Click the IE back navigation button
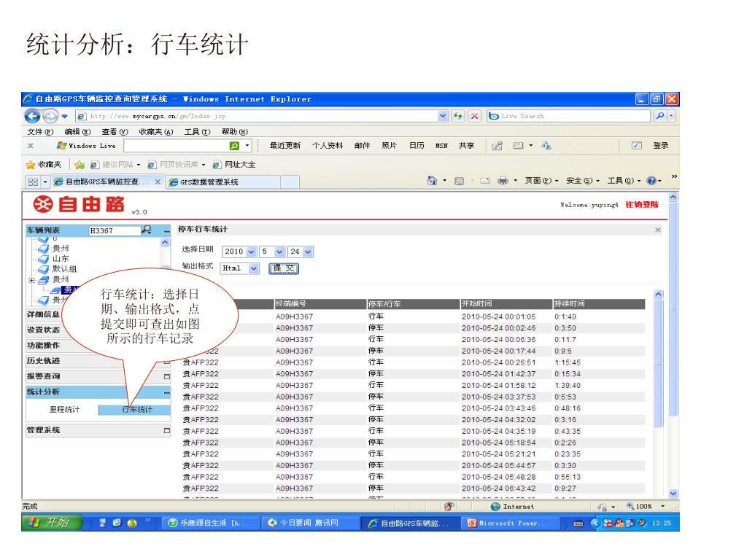This screenshot has width=747, height=560. 32,116
